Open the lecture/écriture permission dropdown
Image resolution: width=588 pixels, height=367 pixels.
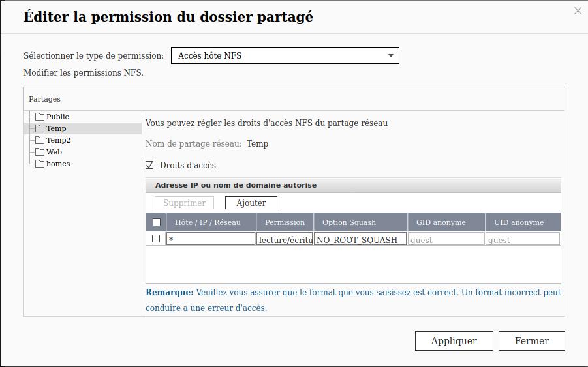point(285,239)
